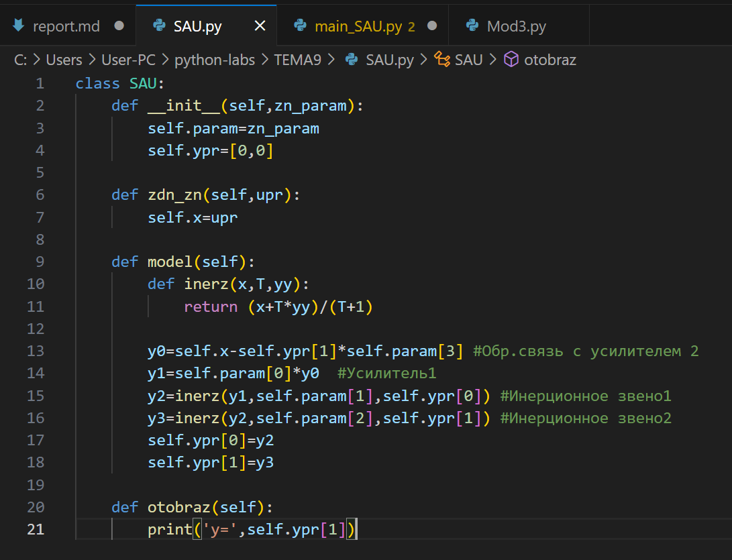Open the otobraz symbol breadcrumb
This screenshot has height=560, width=732.
550,60
